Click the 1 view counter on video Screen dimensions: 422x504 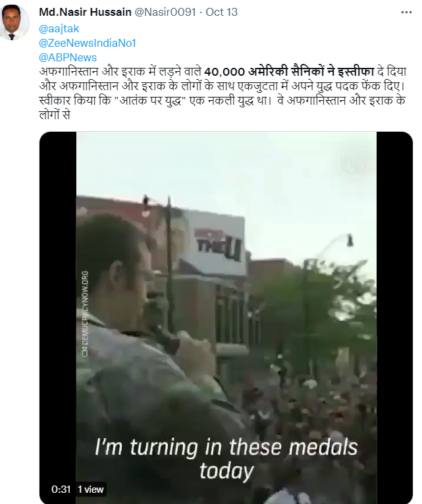(x=91, y=490)
